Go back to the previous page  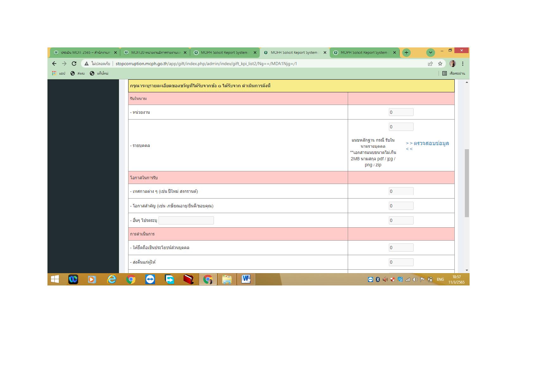54,64
